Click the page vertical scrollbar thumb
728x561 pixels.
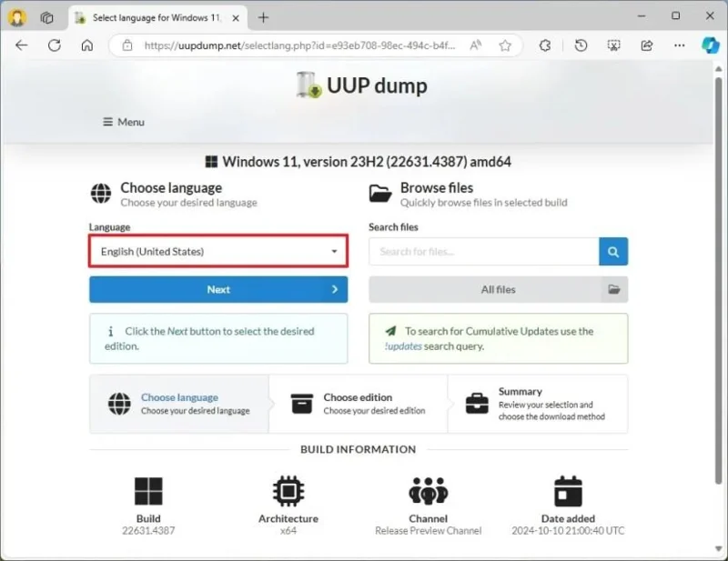coord(718,281)
